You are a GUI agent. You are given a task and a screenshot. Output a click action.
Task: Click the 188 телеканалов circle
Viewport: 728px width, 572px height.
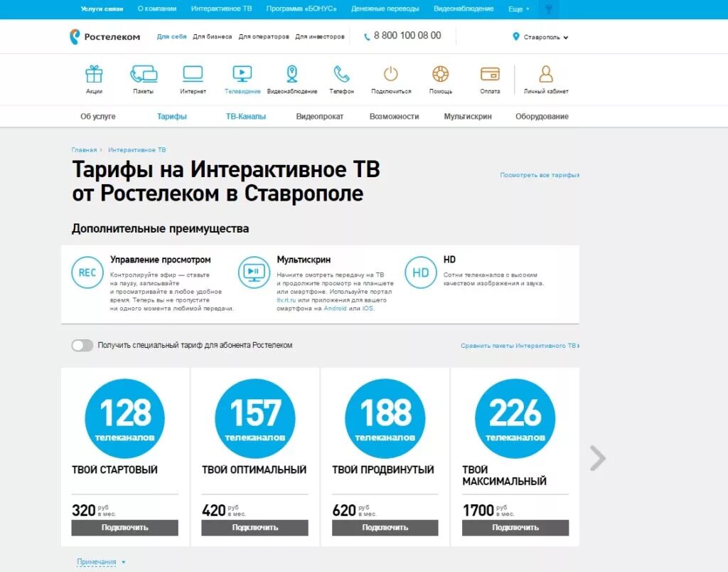(385, 418)
